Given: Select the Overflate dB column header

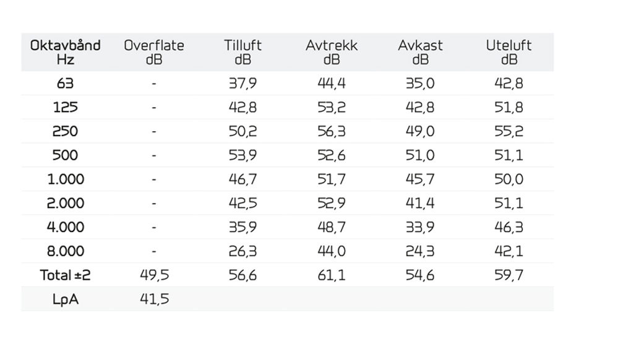Looking at the screenshot, I should [x=154, y=52].
